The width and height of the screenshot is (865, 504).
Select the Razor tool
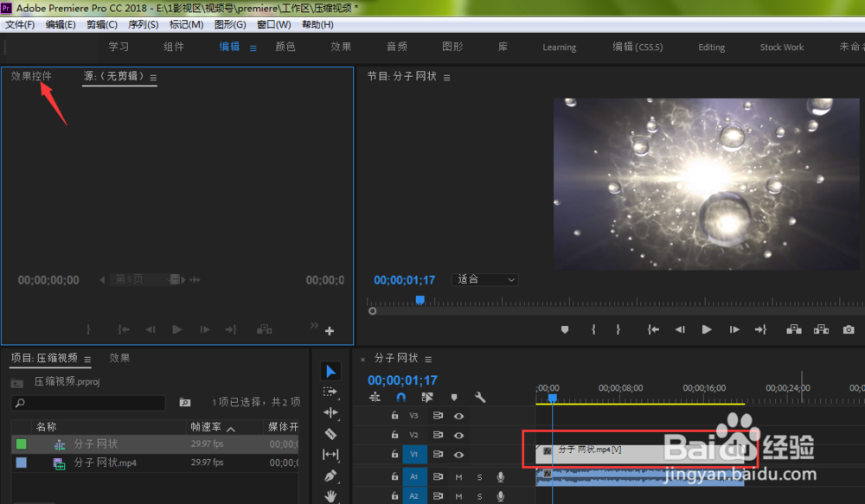pyautogui.click(x=330, y=434)
